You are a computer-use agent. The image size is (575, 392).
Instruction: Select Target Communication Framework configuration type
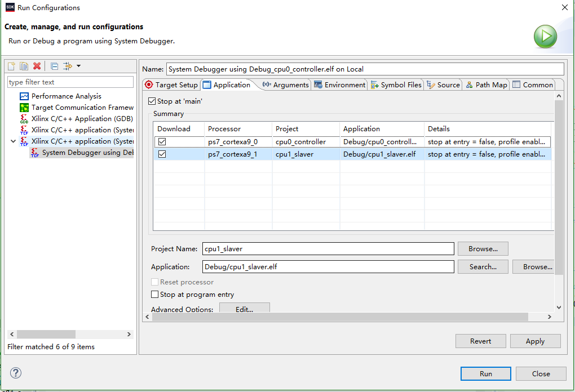(x=77, y=108)
